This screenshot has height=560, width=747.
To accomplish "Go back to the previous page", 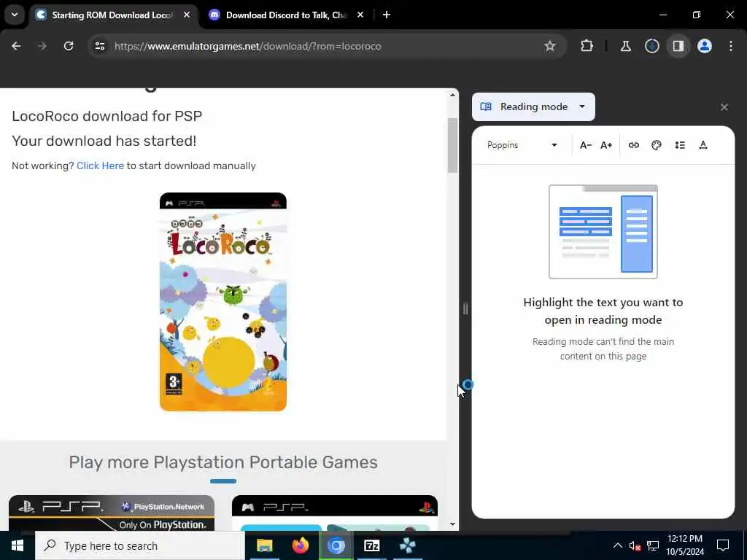I will (16, 46).
